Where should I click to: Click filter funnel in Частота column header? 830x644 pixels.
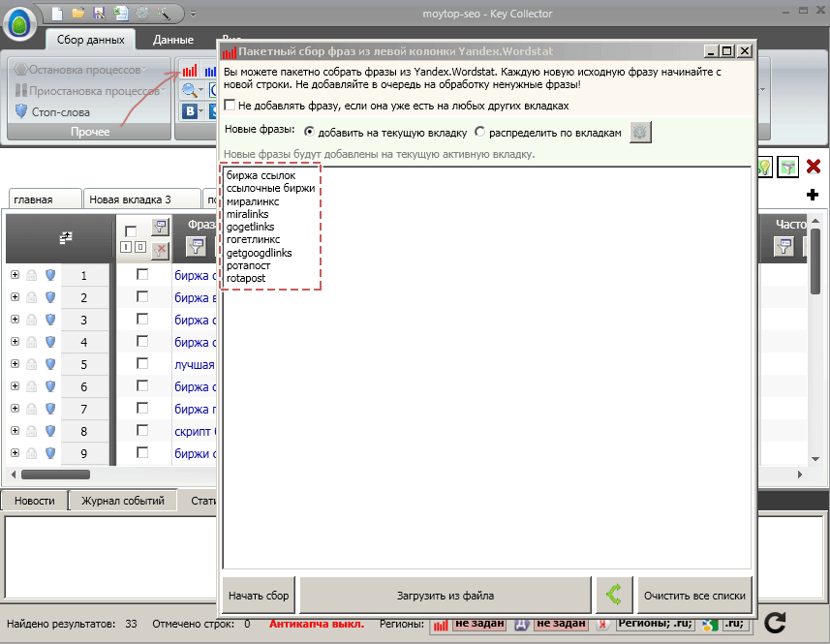[784, 247]
